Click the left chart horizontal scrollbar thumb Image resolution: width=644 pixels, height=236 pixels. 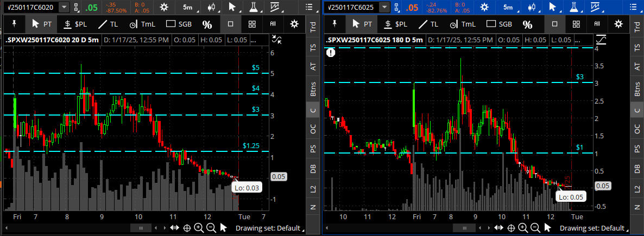141,228
